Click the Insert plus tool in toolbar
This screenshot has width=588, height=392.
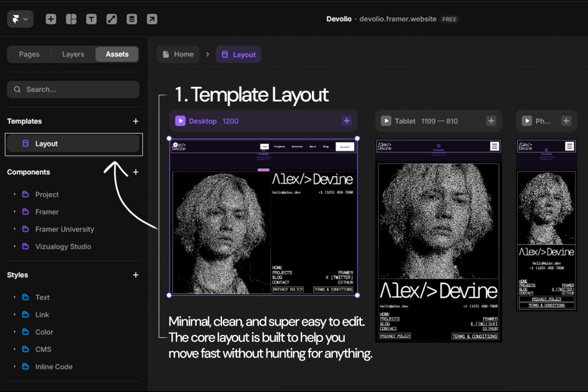coord(51,19)
